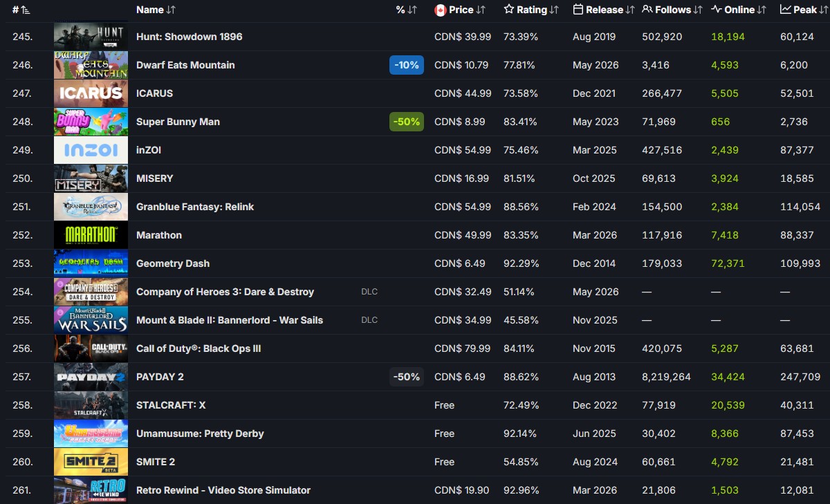Viewport: 830px width, 504px height.
Task: Sort by the Peak column header
Action: (x=804, y=10)
